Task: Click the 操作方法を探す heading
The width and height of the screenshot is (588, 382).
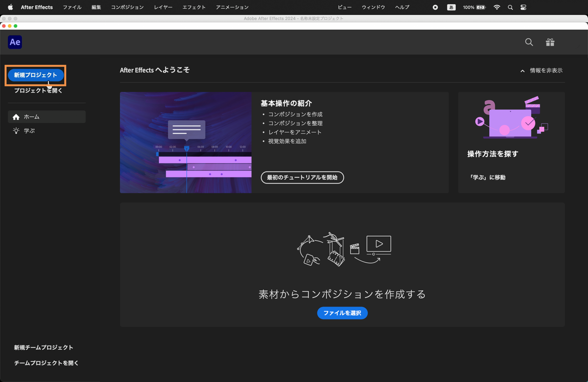Action: click(492, 154)
